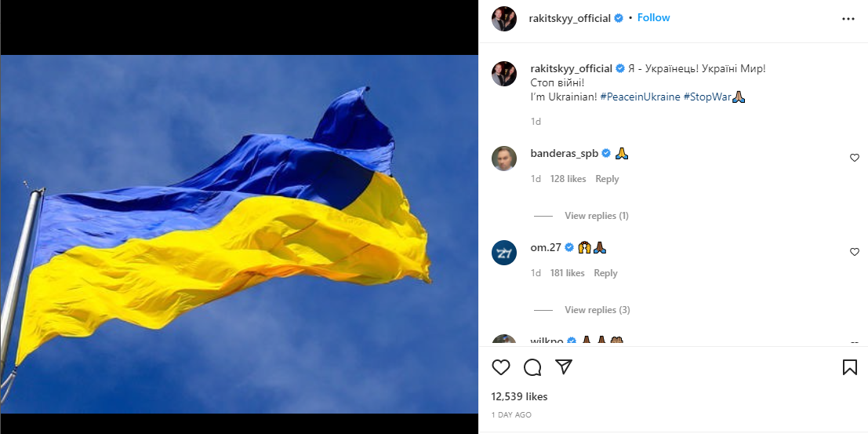Open the comment speech bubble icon
Viewport: 868px width, 434px height.
(532, 367)
